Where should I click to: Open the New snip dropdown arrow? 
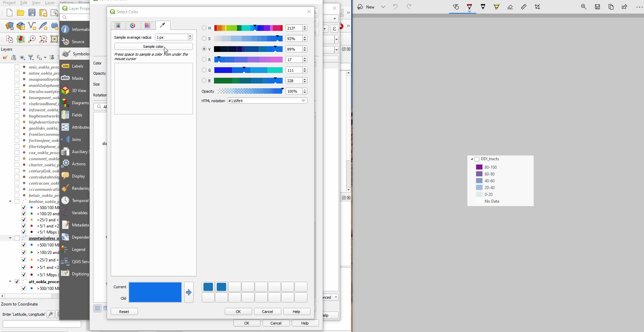coord(383,7)
